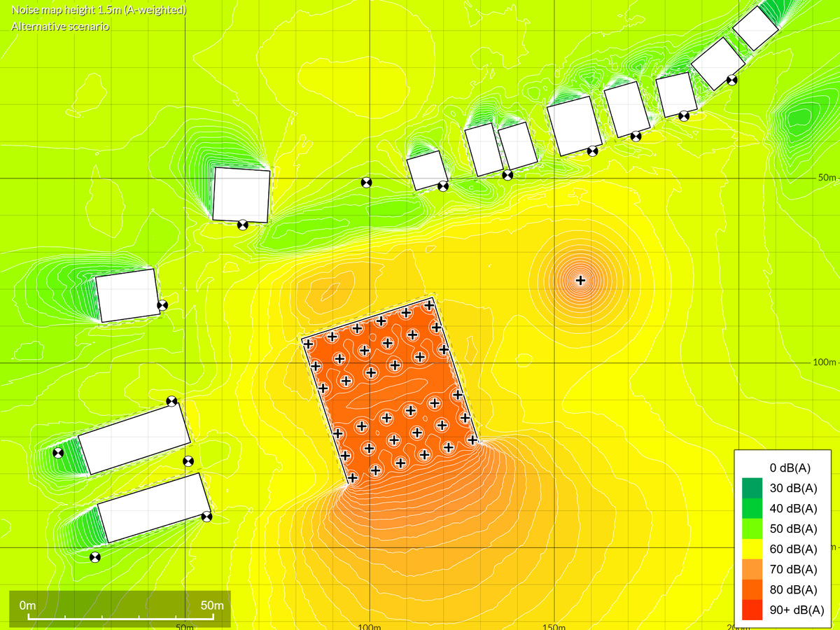The image size is (840, 630).
Task: Select the receiver right of the lower long building
Action: (x=206, y=517)
